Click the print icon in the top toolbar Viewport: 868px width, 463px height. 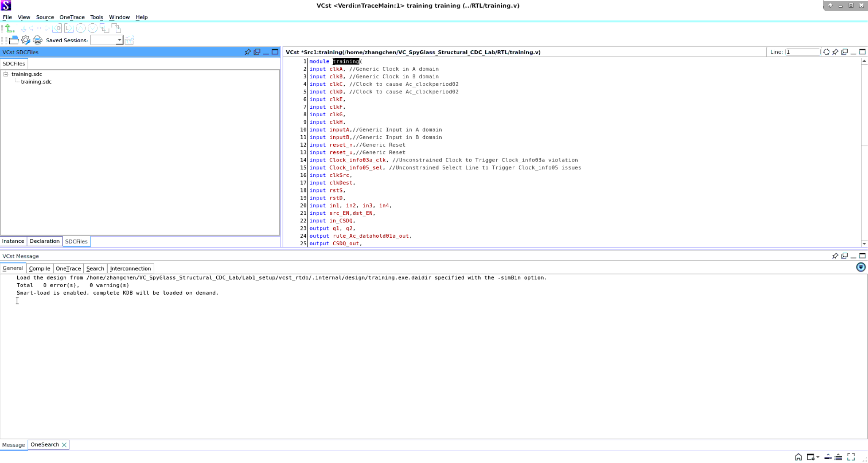point(37,40)
